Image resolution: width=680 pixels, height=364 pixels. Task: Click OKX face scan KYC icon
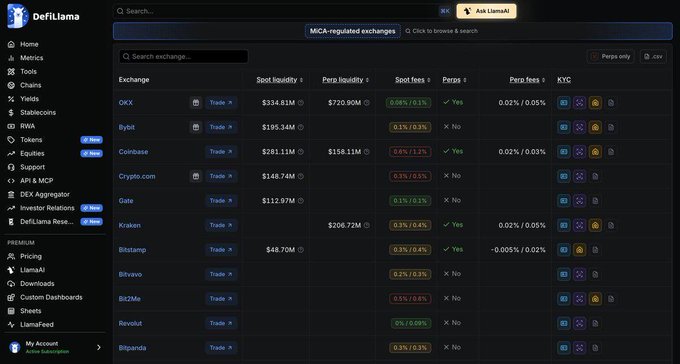[x=579, y=103]
